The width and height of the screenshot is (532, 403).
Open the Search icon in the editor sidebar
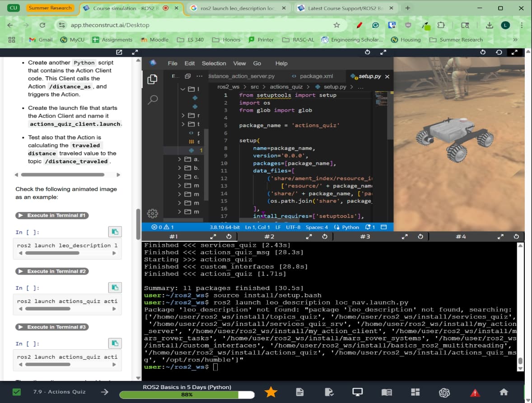tap(153, 100)
